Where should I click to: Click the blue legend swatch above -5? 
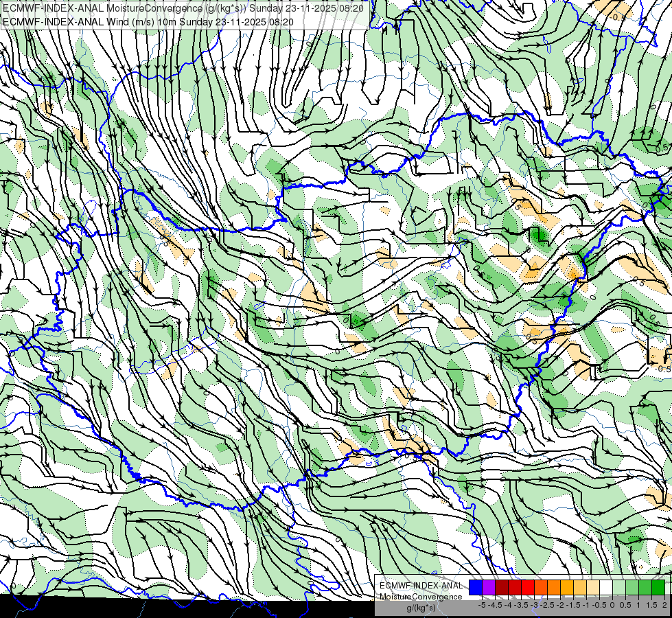[476, 588]
